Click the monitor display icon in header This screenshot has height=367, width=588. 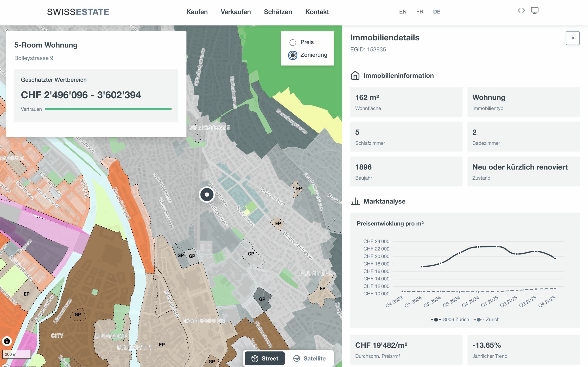(x=534, y=10)
